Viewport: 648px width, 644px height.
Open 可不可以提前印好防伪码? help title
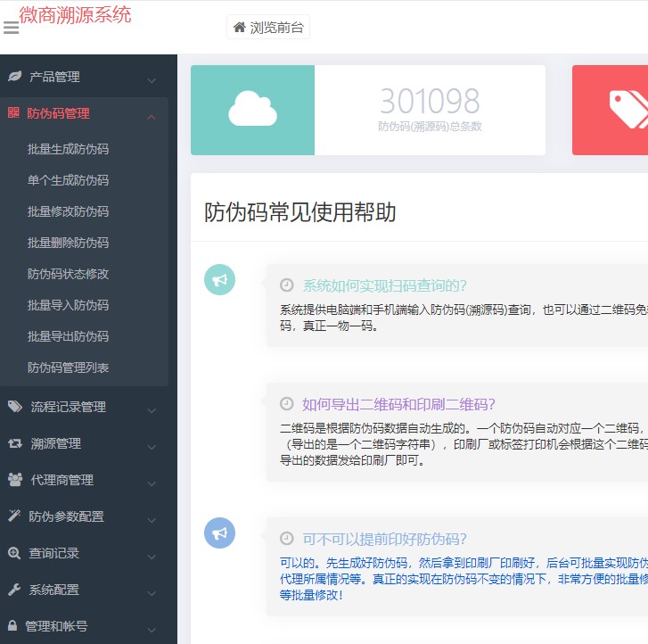pos(384,539)
